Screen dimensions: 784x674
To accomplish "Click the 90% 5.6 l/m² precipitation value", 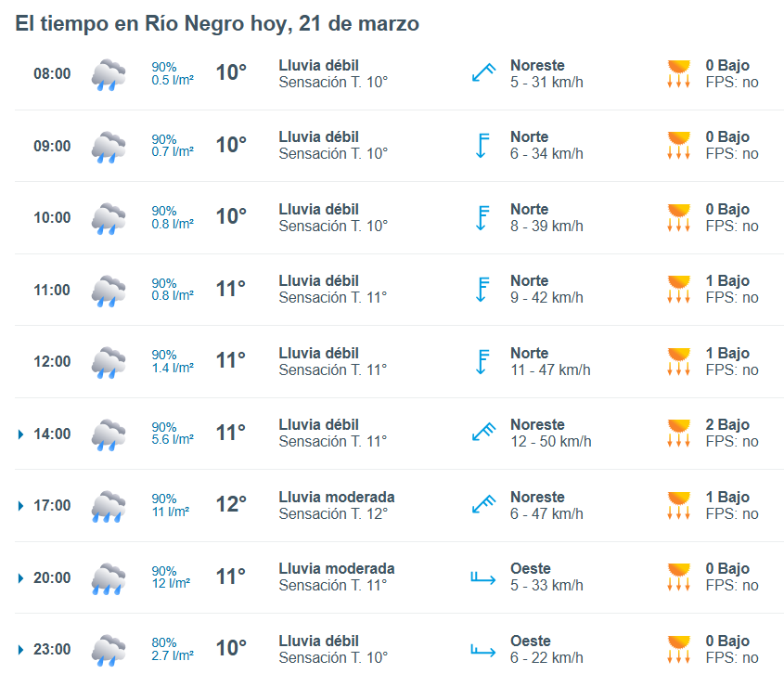I will (173, 434).
